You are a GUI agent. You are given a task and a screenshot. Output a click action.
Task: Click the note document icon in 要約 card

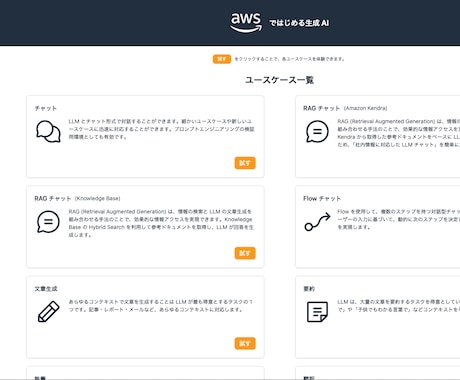[x=317, y=312]
